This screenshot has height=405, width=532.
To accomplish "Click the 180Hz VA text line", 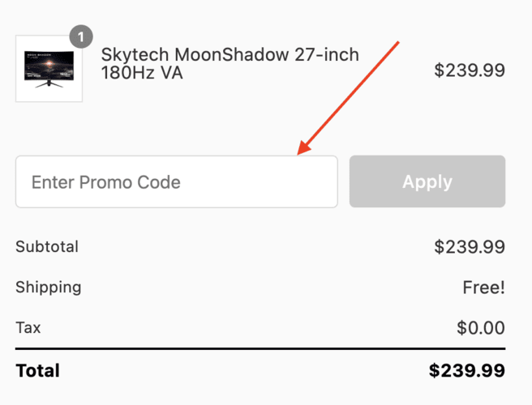I will (142, 73).
